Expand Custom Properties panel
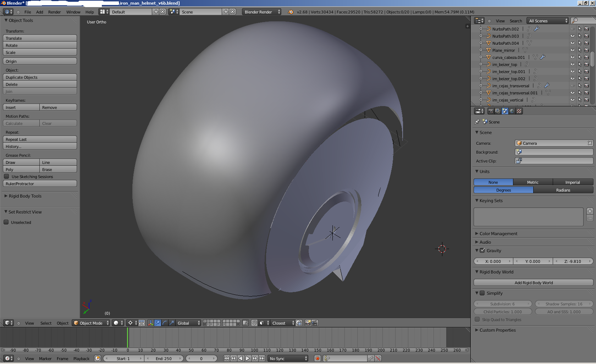596x364 pixels. click(497, 330)
